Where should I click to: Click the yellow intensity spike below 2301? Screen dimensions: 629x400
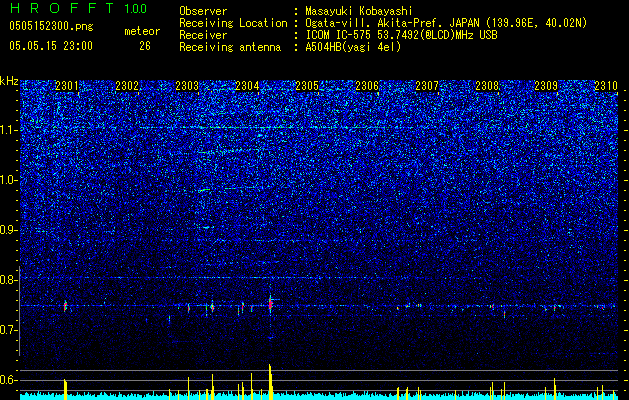65,389
